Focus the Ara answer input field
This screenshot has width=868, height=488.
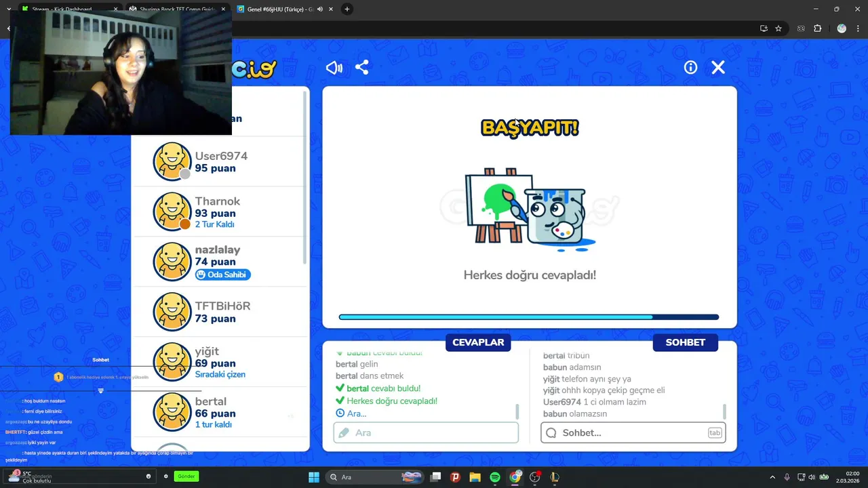click(x=426, y=432)
